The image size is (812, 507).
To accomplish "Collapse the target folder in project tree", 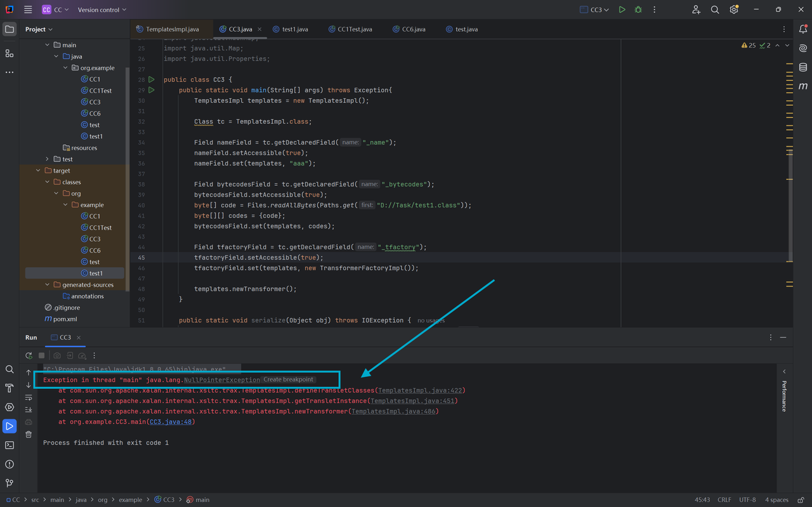I will [x=39, y=171].
